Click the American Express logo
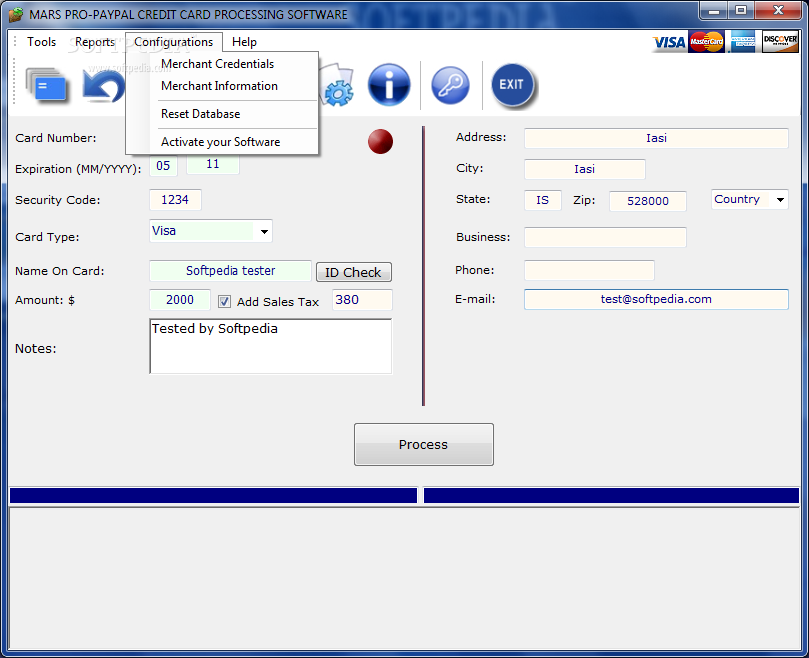 pos(743,41)
